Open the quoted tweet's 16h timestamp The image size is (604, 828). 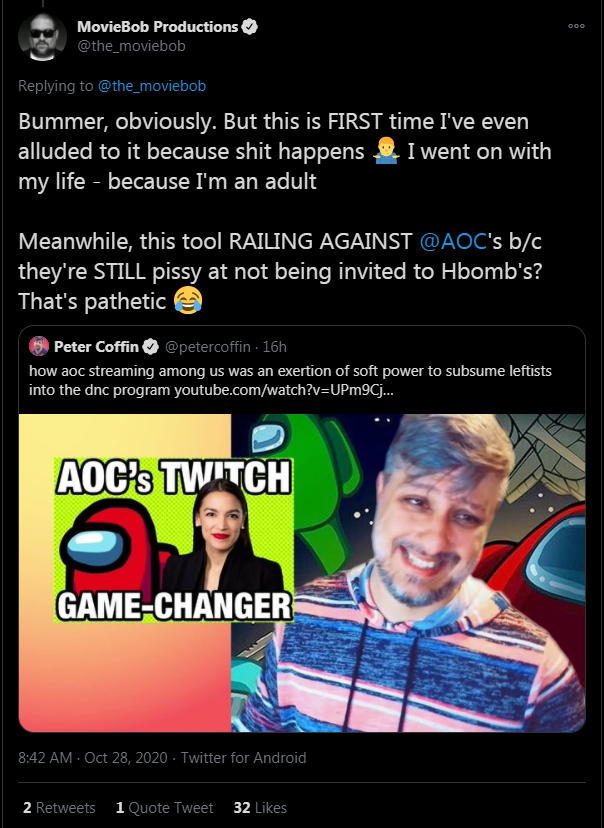(275, 347)
